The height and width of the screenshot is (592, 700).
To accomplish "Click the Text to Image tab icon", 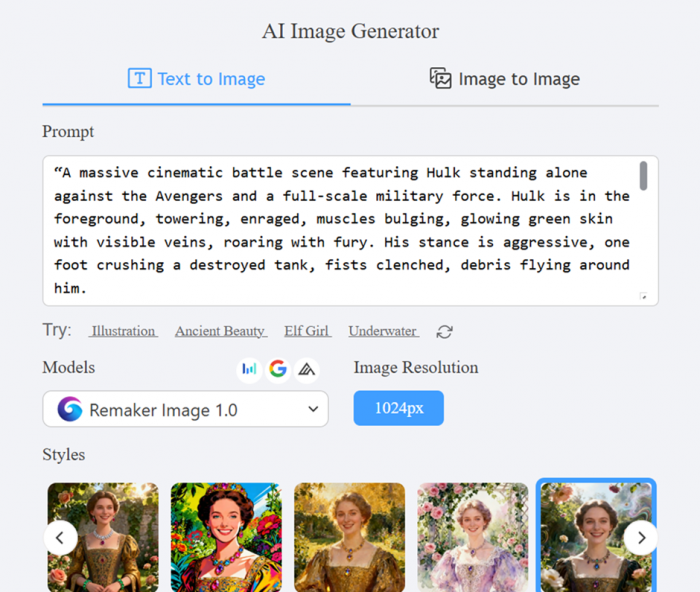I will [x=139, y=79].
